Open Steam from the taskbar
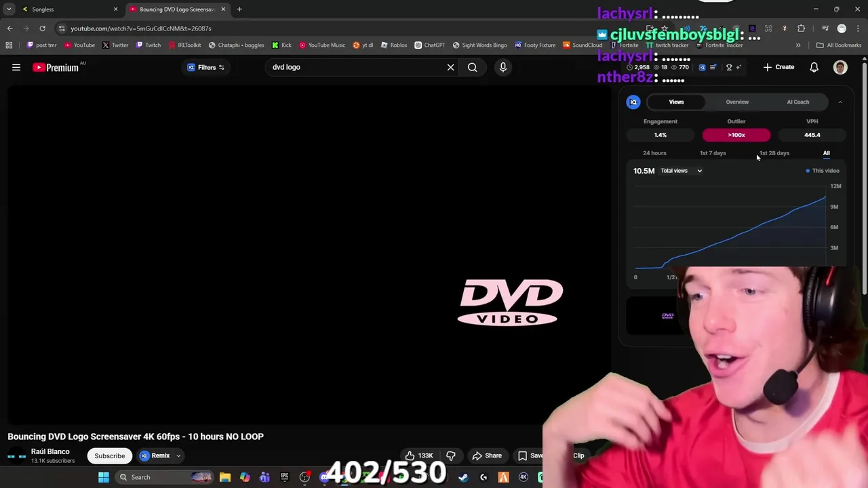This screenshot has height=488, width=868. point(463,477)
